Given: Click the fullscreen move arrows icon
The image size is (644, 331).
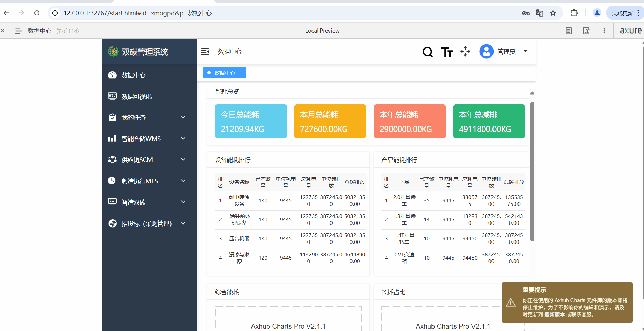Looking at the screenshot, I should pyautogui.click(x=465, y=52).
